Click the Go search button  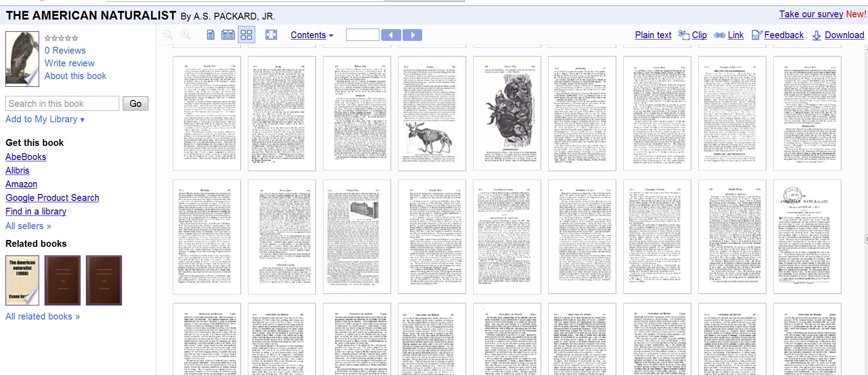tap(136, 104)
